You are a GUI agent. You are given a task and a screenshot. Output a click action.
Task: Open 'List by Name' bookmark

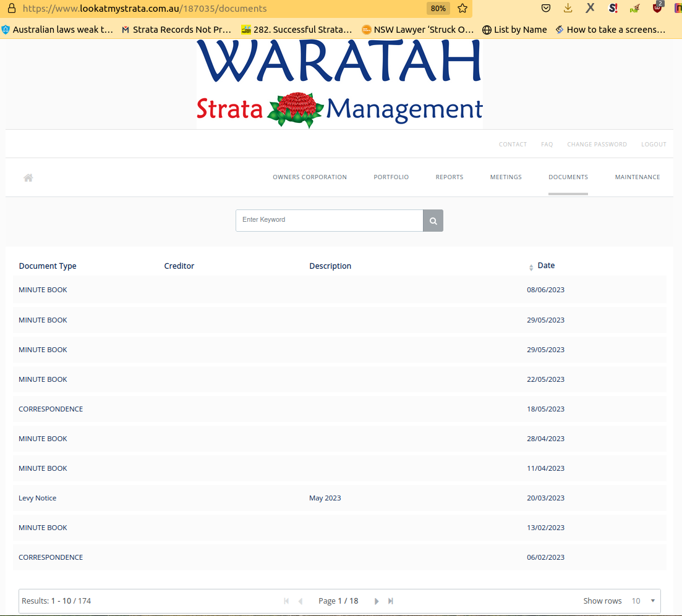pos(514,30)
